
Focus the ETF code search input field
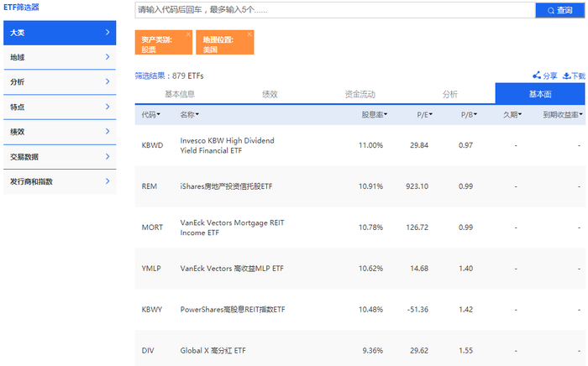coord(335,10)
